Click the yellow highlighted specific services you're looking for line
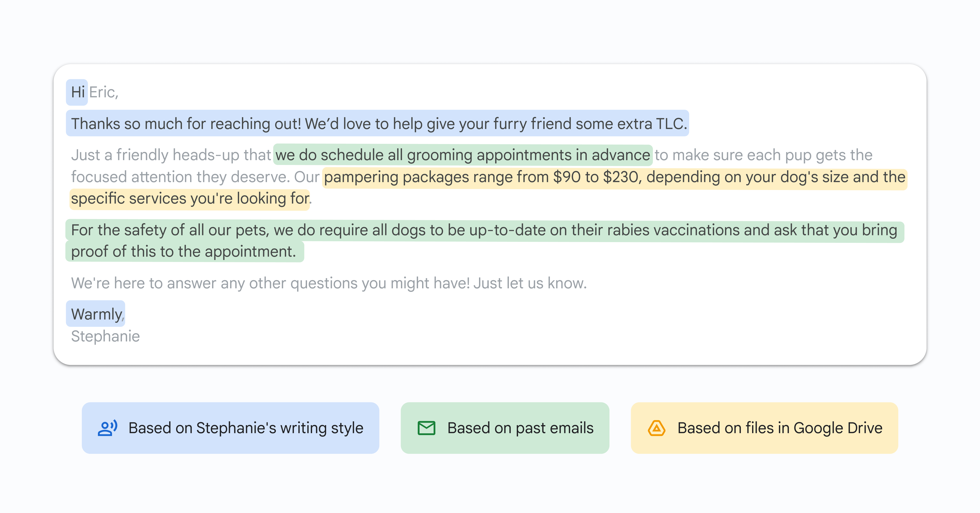Viewport: 980px width, 513px height. point(190,199)
